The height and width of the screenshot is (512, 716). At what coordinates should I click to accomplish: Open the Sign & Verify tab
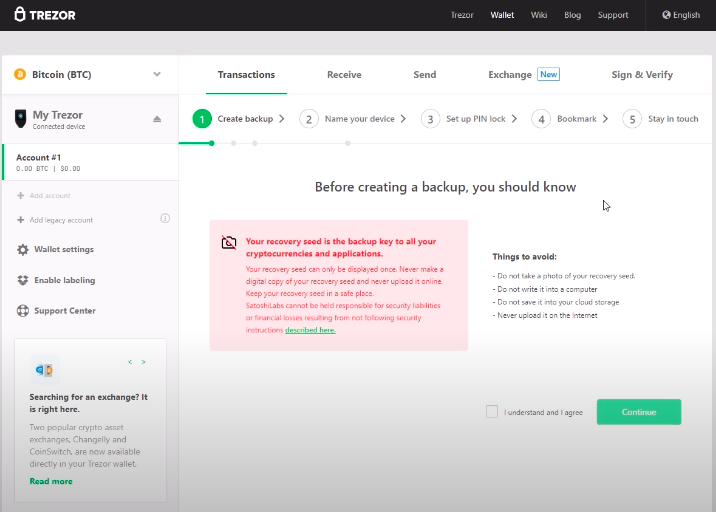click(642, 74)
